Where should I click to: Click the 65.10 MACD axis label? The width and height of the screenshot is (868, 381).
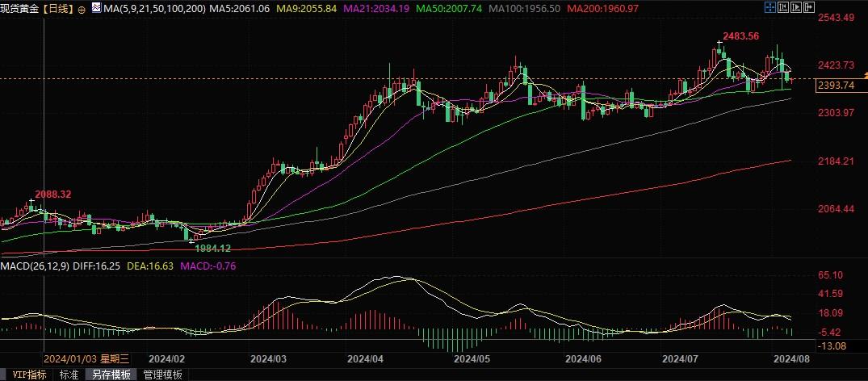tap(830, 275)
